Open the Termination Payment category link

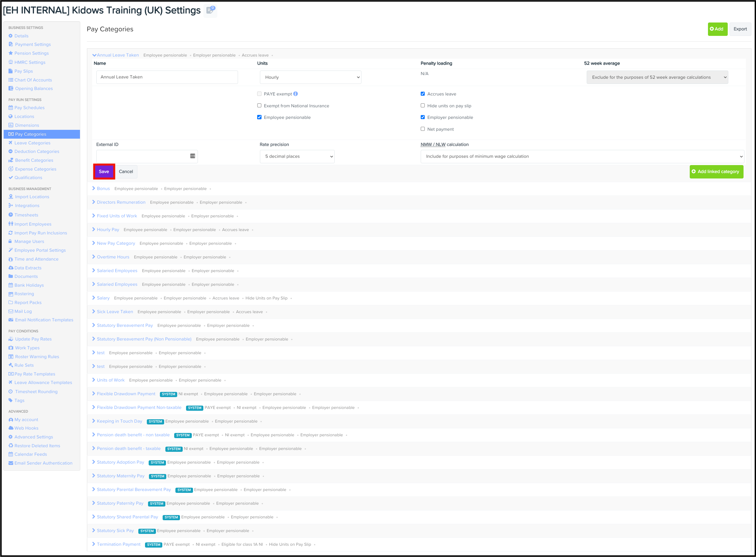coord(119,544)
